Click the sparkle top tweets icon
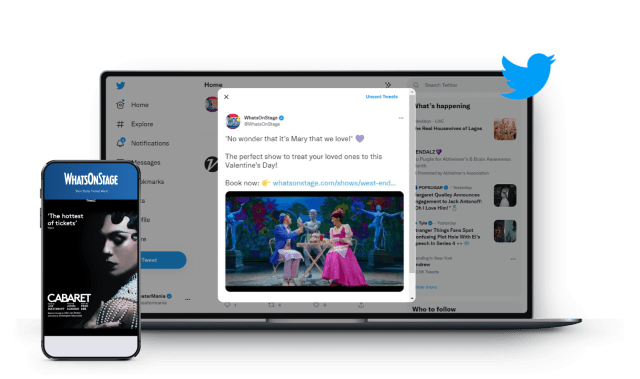Viewport: 640px width, 379px height. [x=388, y=85]
